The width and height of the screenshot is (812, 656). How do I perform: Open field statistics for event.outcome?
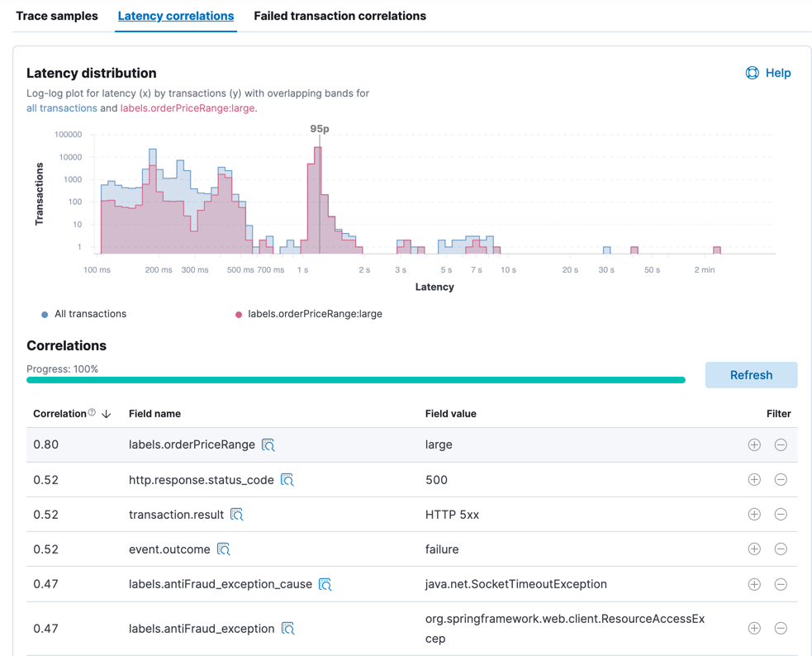pos(223,549)
